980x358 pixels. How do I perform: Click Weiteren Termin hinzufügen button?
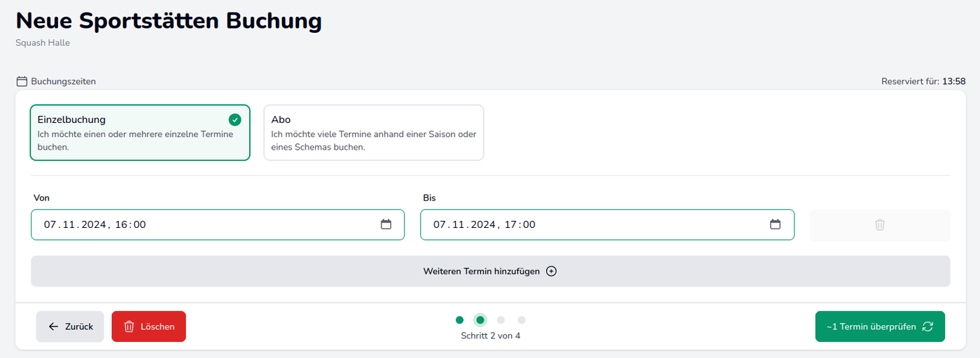[489, 271]
